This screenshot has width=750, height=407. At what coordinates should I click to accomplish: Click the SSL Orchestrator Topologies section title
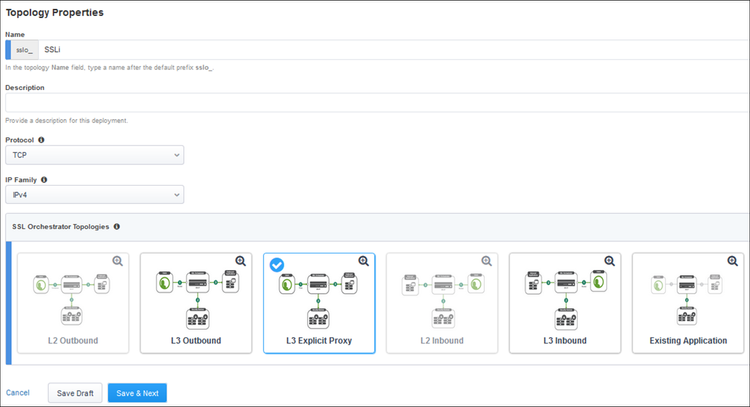[x=60, y=227]
